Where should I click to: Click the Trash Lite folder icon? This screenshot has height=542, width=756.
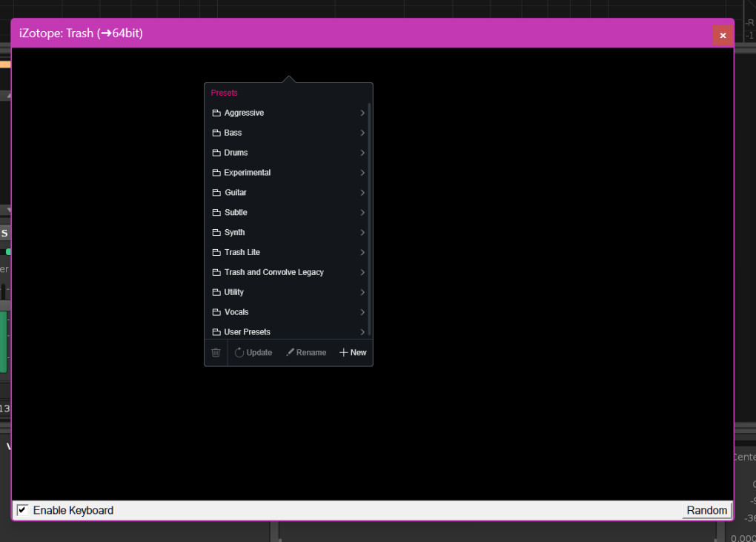216,252
